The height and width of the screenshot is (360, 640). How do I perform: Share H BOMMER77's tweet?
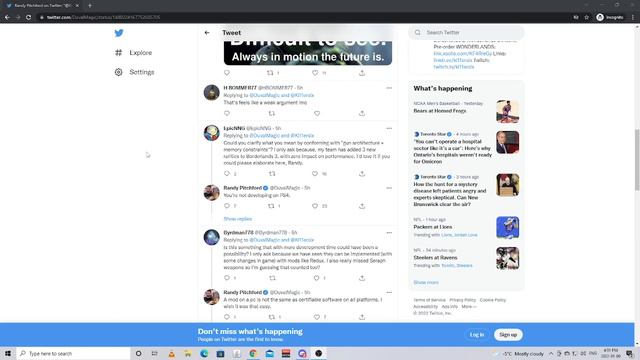click(362, 113)
